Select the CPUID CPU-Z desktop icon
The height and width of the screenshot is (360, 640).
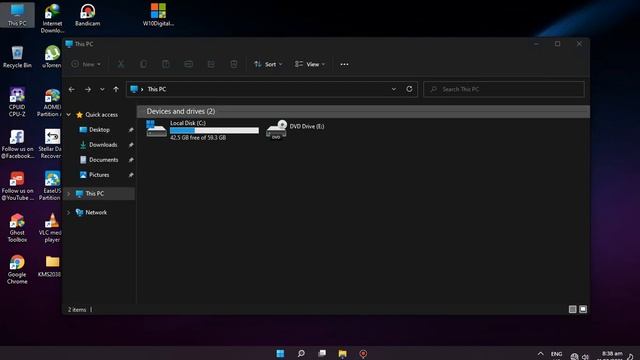pos(17,102)
